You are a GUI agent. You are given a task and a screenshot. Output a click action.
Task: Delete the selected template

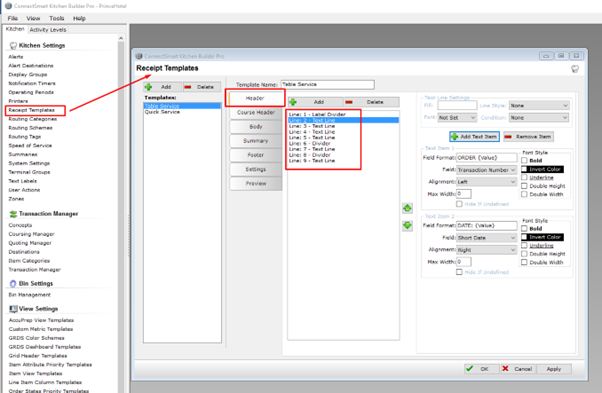click(202, 87)
